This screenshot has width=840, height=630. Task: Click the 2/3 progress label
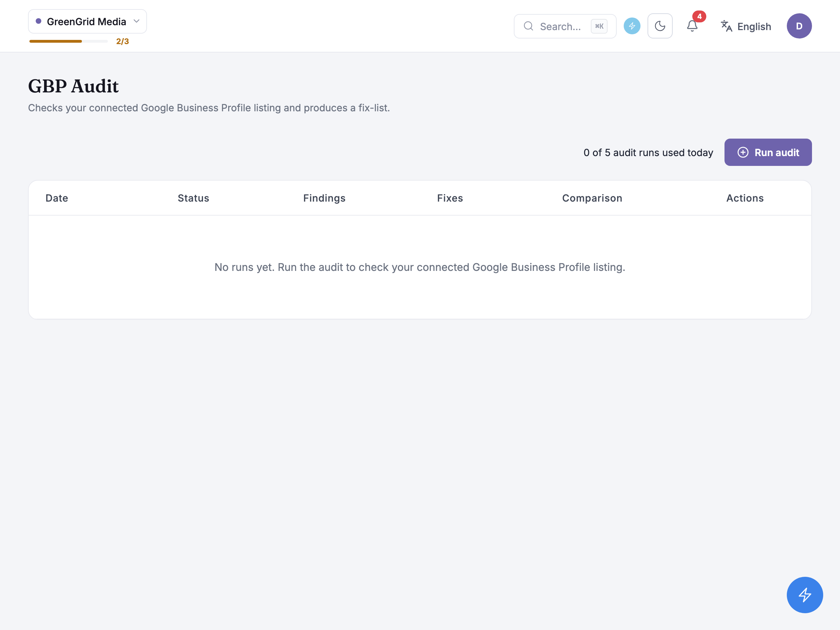point(122,41)
